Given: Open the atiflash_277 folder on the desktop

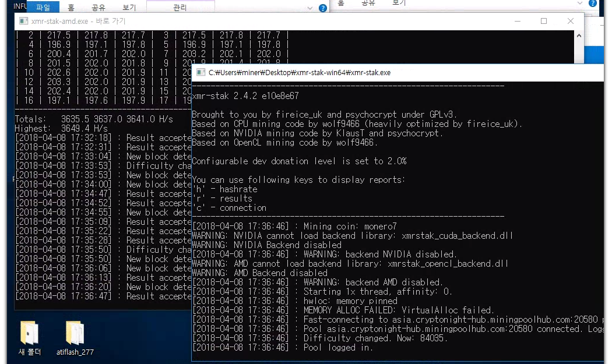Looking at the screenshot, I should [76, 338].
